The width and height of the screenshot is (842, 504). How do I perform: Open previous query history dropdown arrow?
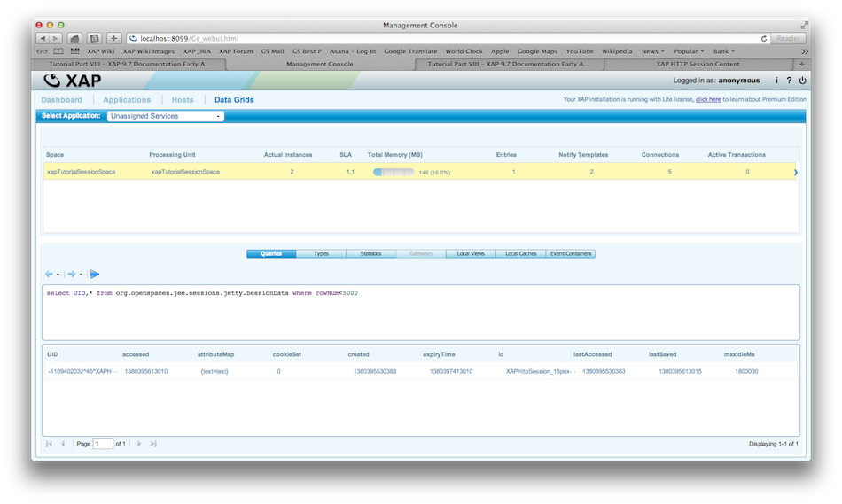click(58, 275)
